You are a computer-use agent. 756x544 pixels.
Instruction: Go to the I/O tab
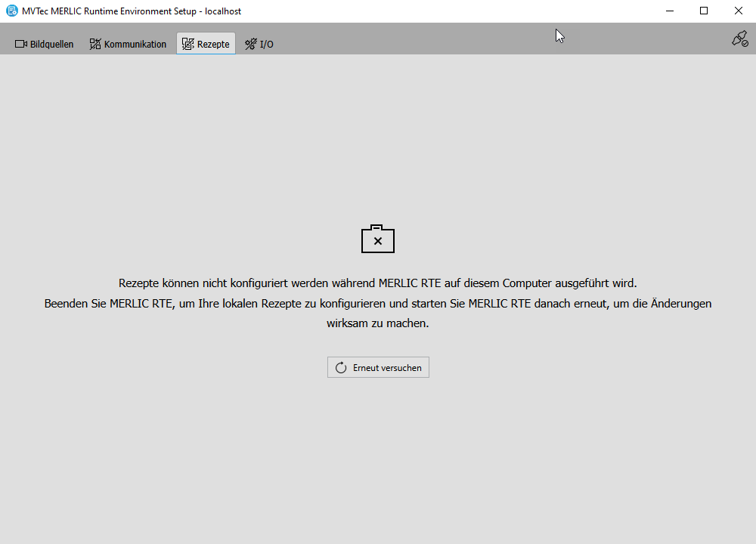[x=266, y=44]
